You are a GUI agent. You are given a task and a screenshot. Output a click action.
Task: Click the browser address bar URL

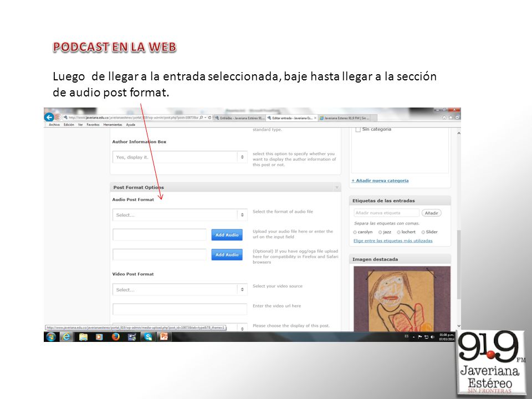[133, 117]
